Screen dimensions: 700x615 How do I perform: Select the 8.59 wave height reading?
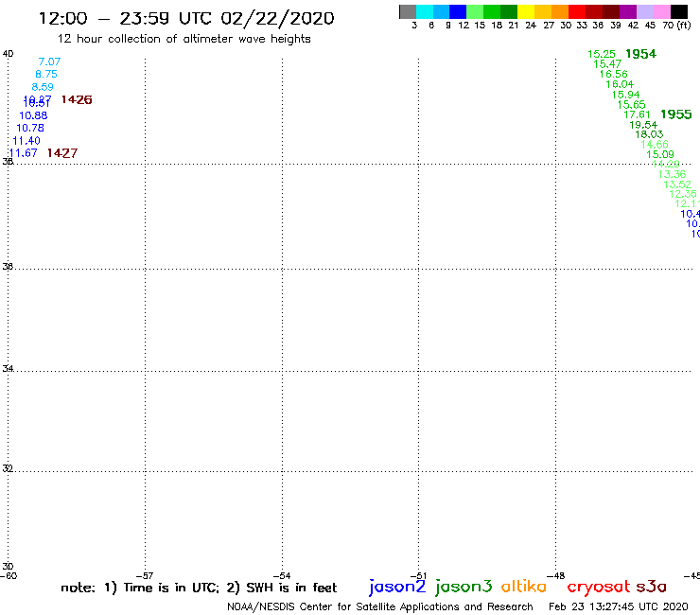43,87
